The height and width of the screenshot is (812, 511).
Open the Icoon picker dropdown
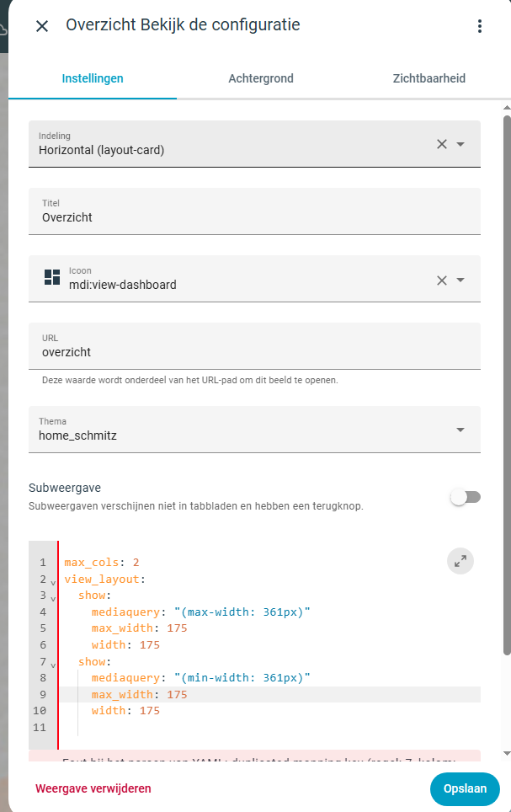pos(460,280)
